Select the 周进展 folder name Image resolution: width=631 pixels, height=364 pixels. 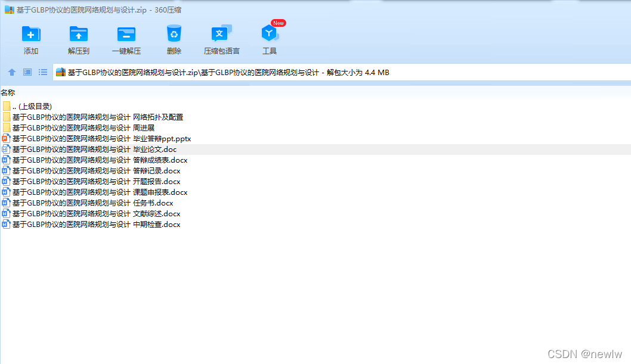(x=83, y=127)
